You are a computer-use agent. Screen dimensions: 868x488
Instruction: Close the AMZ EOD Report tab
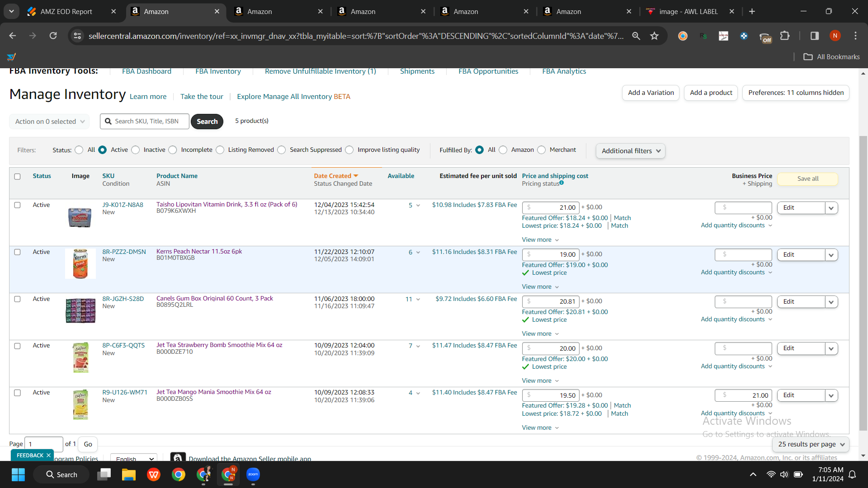(113, 11)
